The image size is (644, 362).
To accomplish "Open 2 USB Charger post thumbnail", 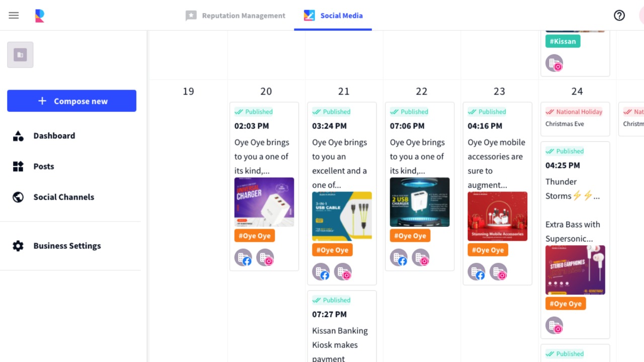I will click(x=420, y=202).
